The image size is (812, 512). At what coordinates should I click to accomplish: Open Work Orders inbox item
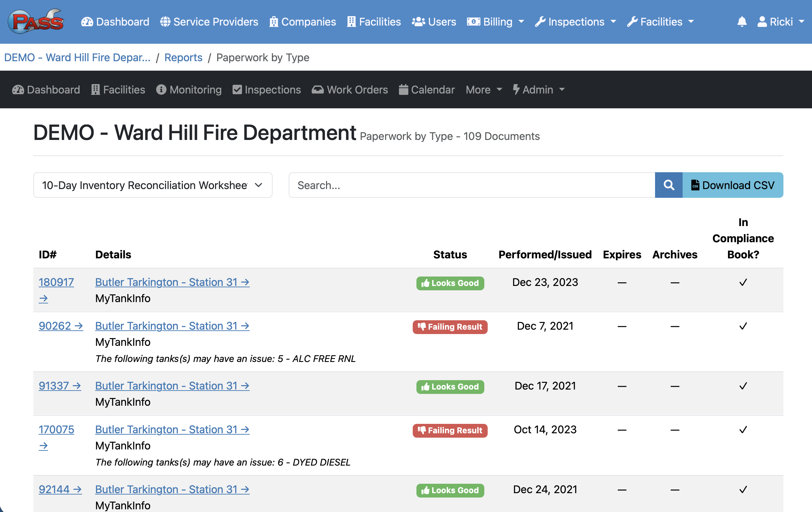point(350,90)
